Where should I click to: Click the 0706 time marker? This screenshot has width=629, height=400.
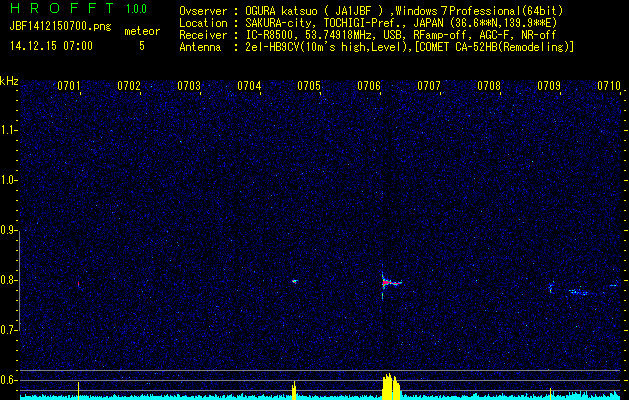369,86
